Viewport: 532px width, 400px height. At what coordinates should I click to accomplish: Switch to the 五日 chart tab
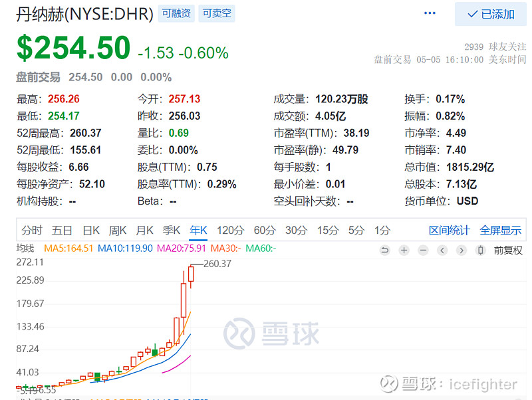pos(62,230)
